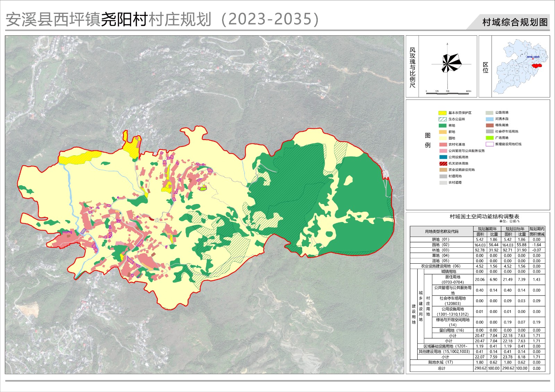Select the green 林地 legend swatch

(x=443, y=126)
